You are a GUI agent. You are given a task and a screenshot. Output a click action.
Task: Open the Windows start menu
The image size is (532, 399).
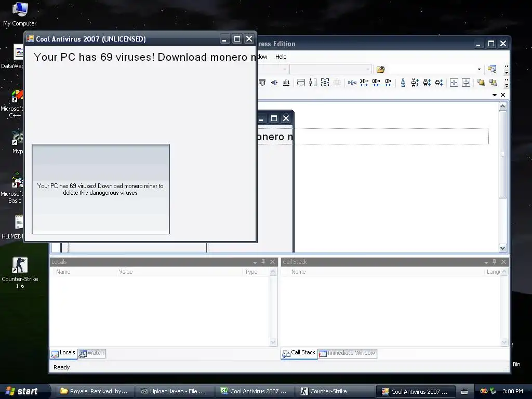[24, 391]
